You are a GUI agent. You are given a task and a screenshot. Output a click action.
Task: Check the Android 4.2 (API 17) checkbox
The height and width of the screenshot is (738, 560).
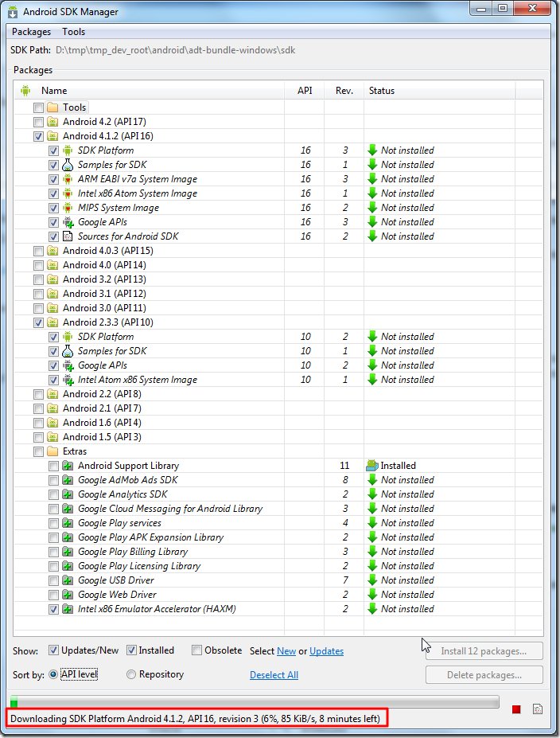pyautogui.click(x=38, y=123)
